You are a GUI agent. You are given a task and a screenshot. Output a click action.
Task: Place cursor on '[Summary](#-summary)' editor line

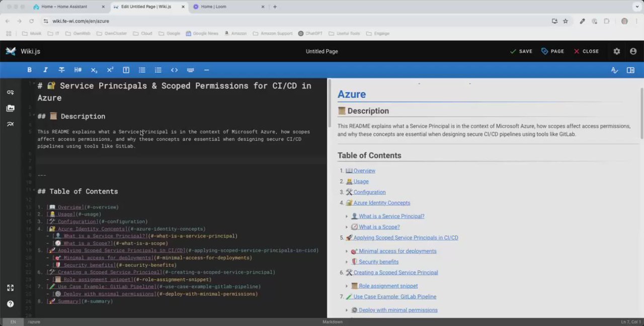click(x=79, y=301)
